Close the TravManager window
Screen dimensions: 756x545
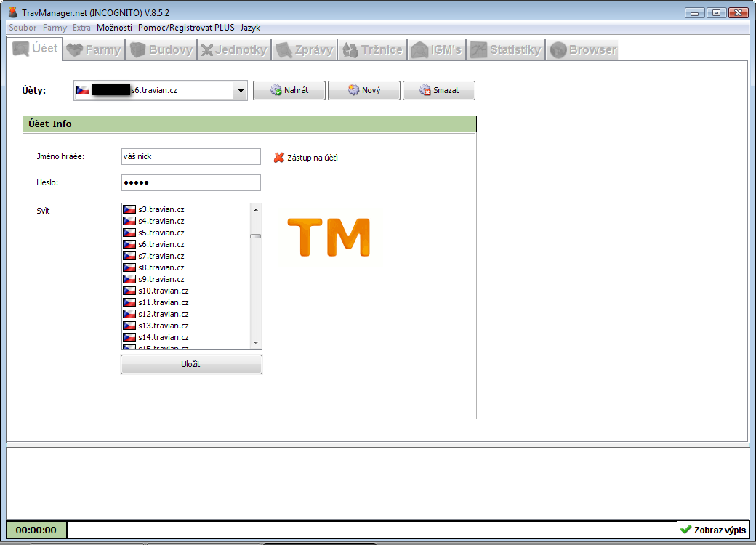click(x=738, y=13)
